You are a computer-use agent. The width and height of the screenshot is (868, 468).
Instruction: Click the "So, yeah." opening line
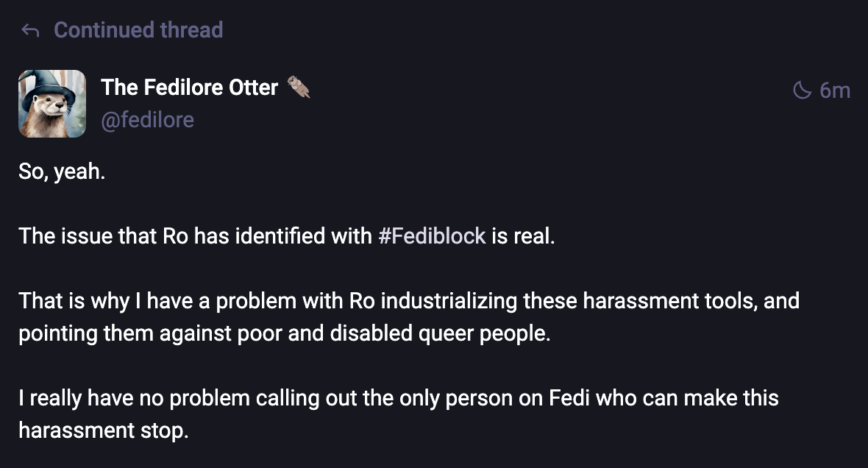click(62, 176)
